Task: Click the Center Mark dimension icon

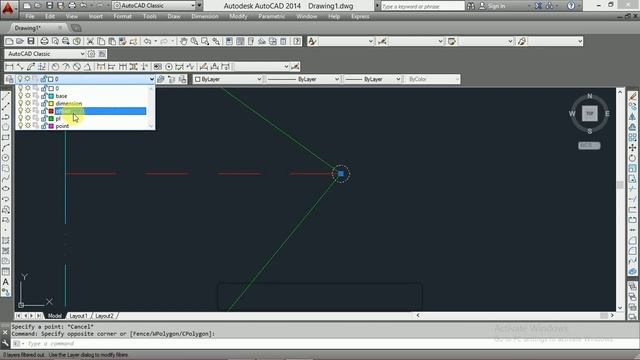Action: [169, 67]
